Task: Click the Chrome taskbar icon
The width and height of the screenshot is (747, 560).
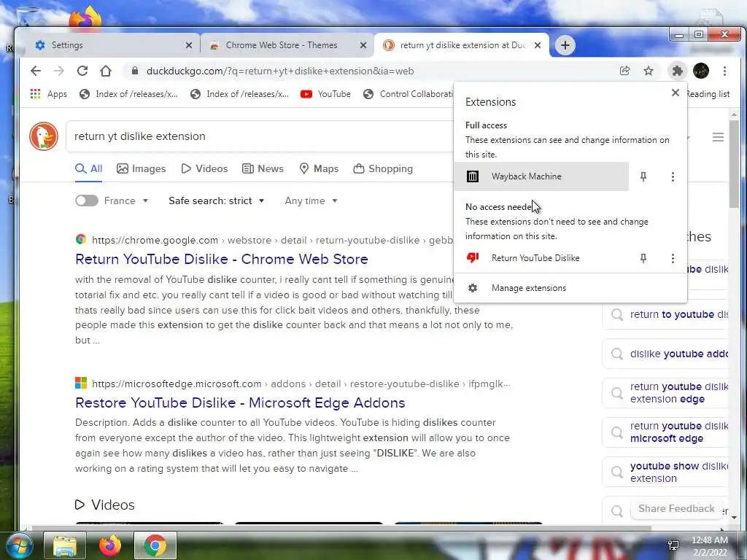Action: (x=155, y=545)
